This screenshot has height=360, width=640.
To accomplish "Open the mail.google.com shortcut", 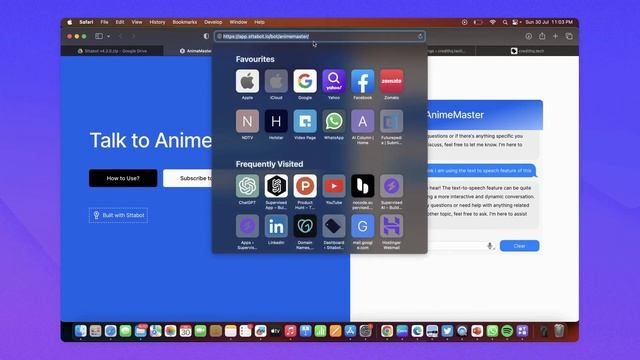I will coord(362,226).
